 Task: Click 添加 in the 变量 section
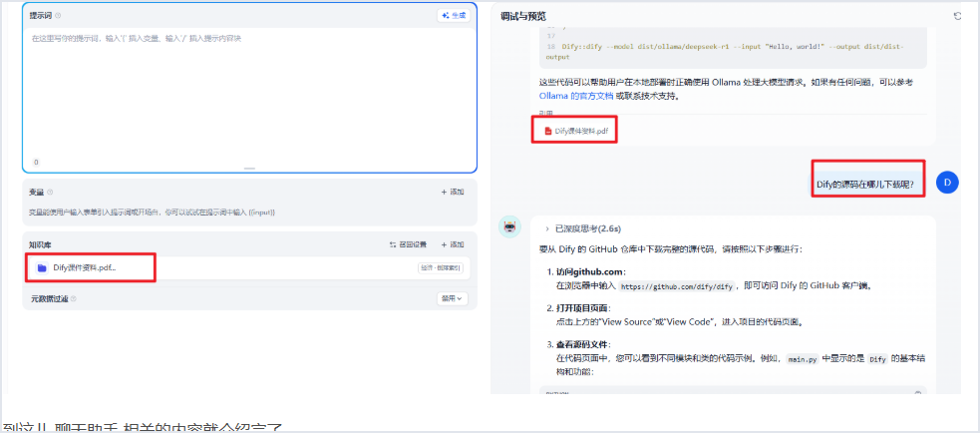click(453, 193)
